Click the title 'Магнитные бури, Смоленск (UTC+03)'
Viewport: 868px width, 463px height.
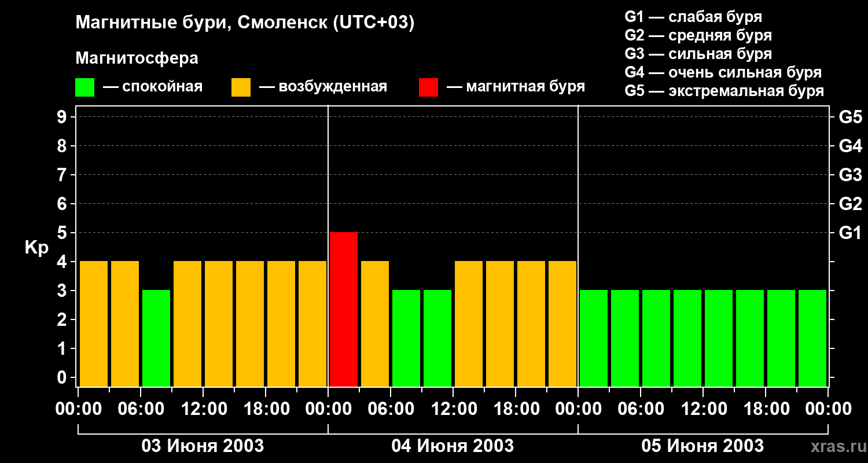245,23
